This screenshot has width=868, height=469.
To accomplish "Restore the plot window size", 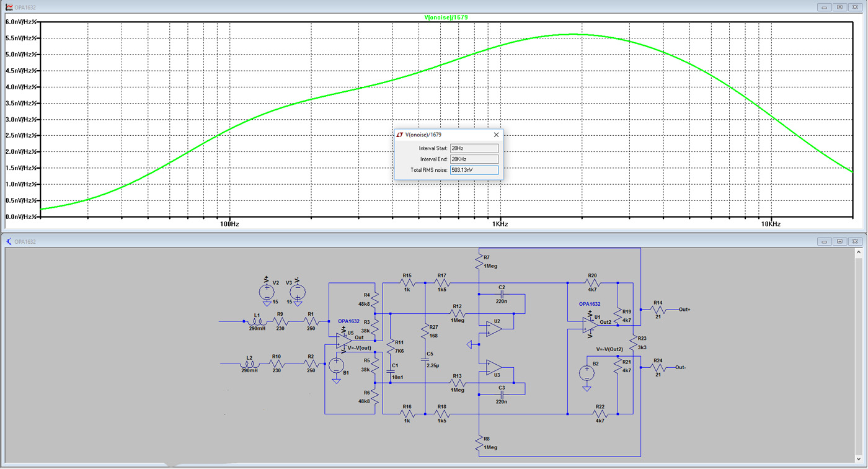I will 839,7.
